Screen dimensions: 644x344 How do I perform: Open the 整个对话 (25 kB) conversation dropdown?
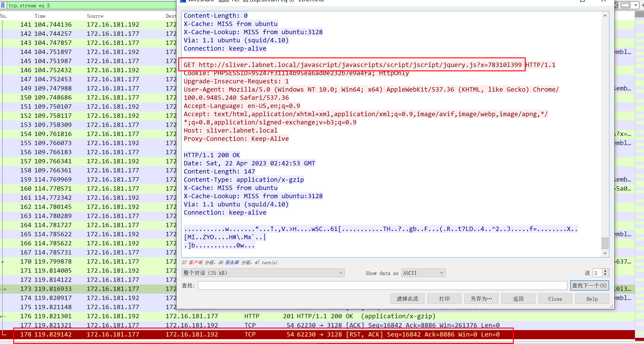263,273
